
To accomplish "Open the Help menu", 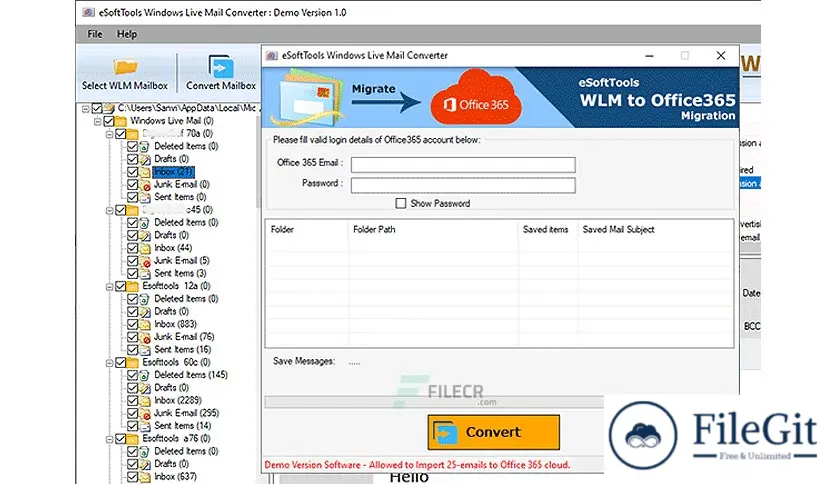I will (x=127, y=34).
